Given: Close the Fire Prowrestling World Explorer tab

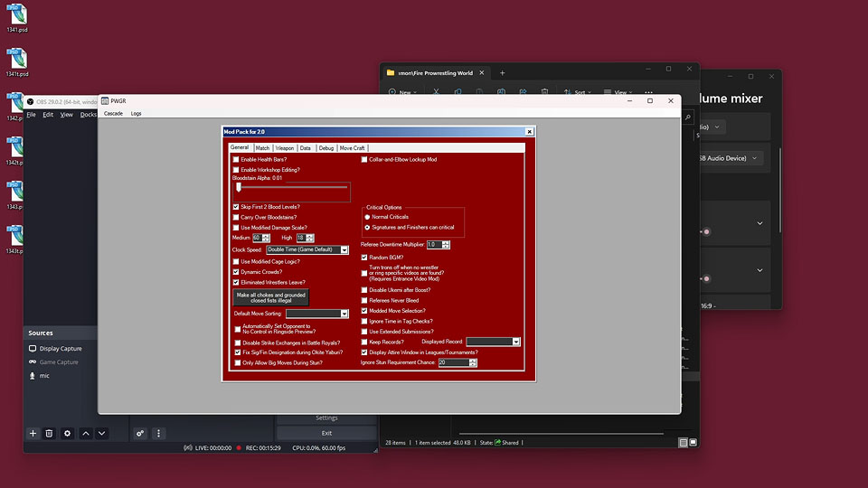Looking at the screenshot, I should pyautogui.click(x=482, y=72).
